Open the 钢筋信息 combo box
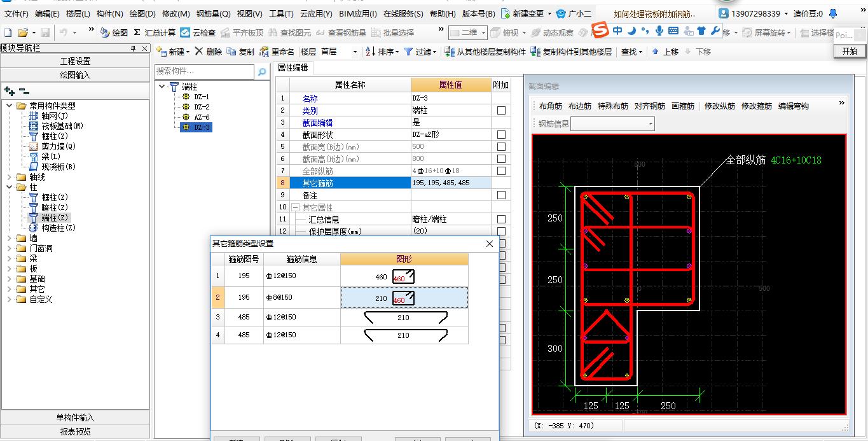 pyautogui.click(x=650, y=124)
